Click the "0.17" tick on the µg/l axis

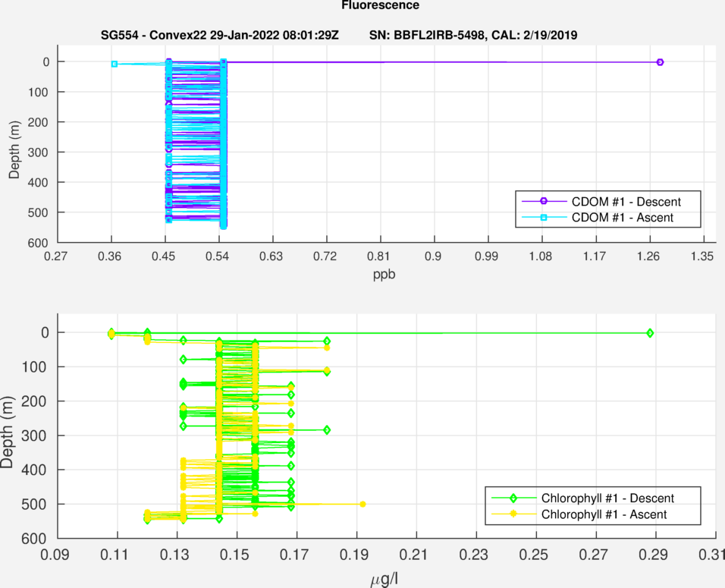294,555
